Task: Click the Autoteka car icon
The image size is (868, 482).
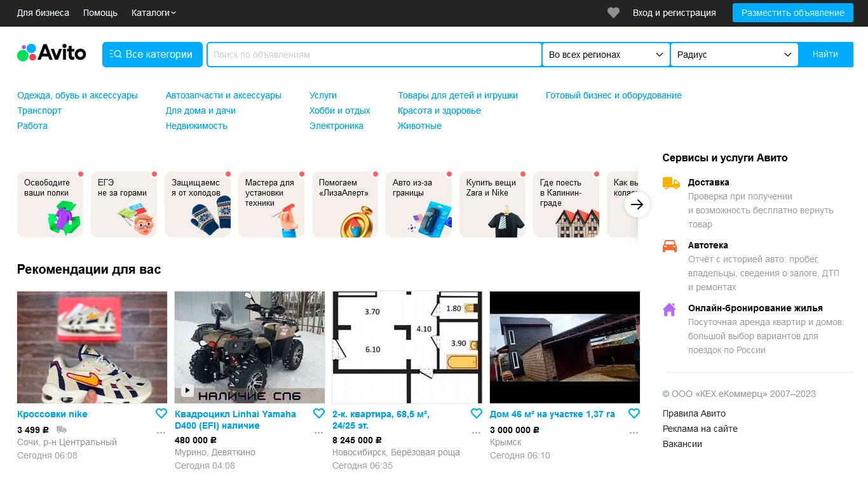Action: (x=670, y=246)
